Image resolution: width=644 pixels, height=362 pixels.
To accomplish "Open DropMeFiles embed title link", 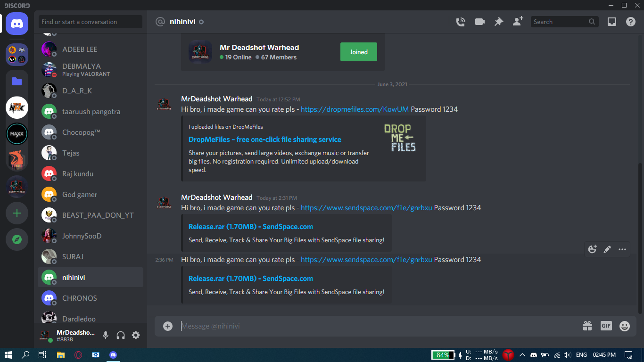I will pyautogui.click(x=265, y=140).
